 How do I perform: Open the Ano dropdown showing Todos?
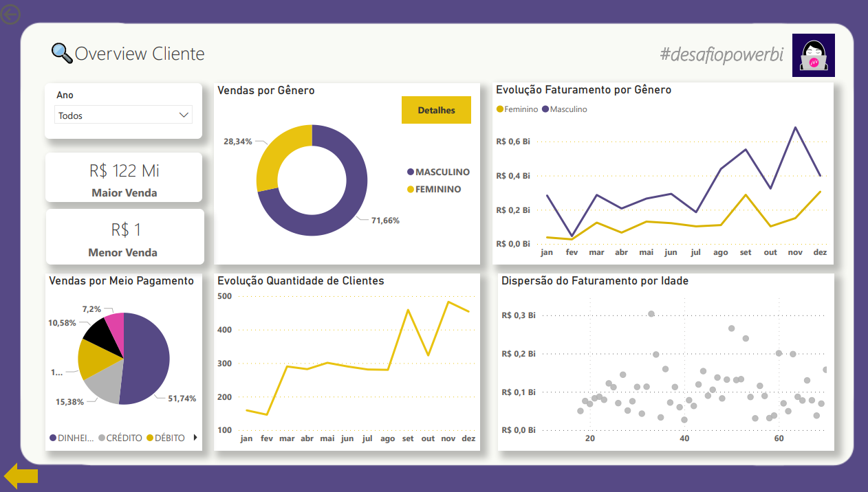pyautogui.click(x=122, y=115)
